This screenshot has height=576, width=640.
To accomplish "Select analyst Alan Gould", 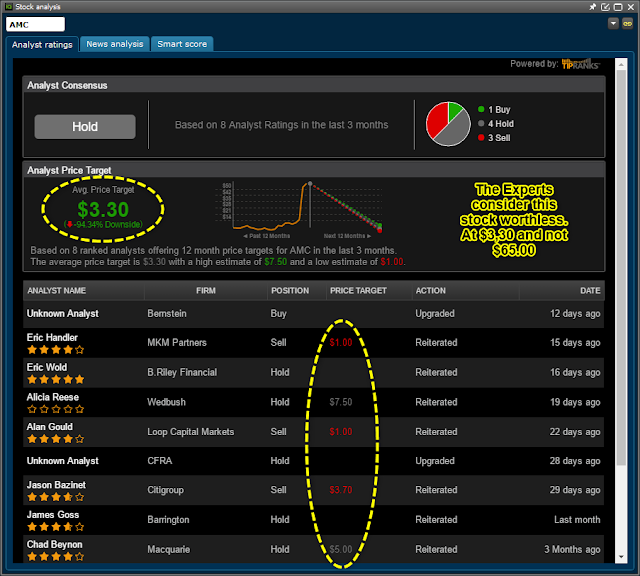I will [50, 427].
